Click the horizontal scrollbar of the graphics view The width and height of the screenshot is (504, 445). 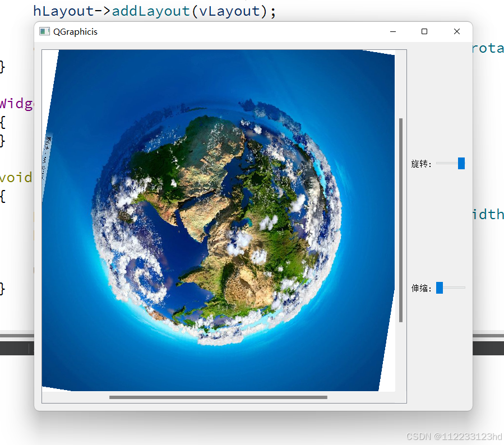point(218,397)
